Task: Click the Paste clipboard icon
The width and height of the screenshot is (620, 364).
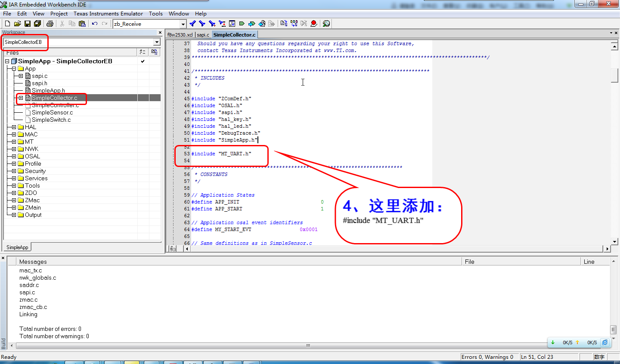Action: pyautogui.click(x=82, y=24)
